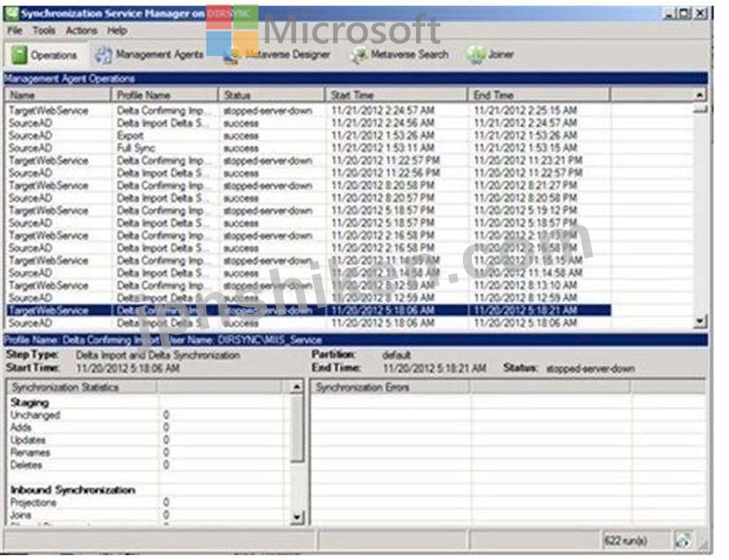Click Synchronization Statistics column header
729x560 pixels.
pos(81,387)
